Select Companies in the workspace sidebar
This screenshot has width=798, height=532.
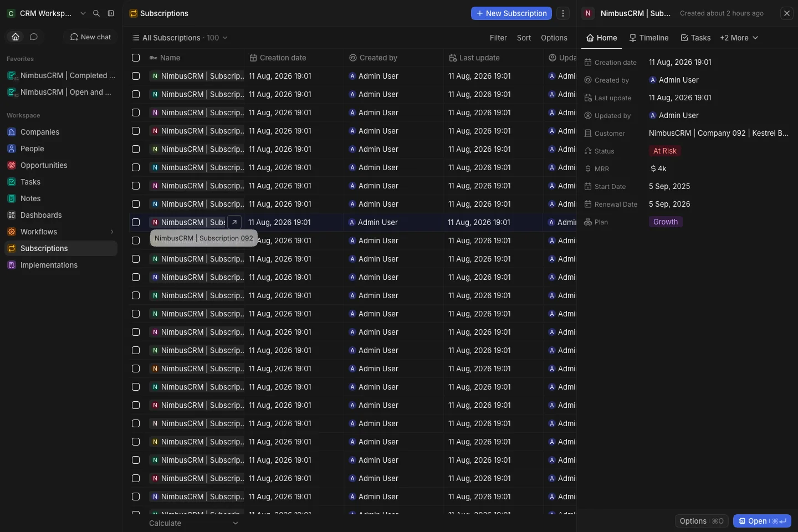pos(61,132)
